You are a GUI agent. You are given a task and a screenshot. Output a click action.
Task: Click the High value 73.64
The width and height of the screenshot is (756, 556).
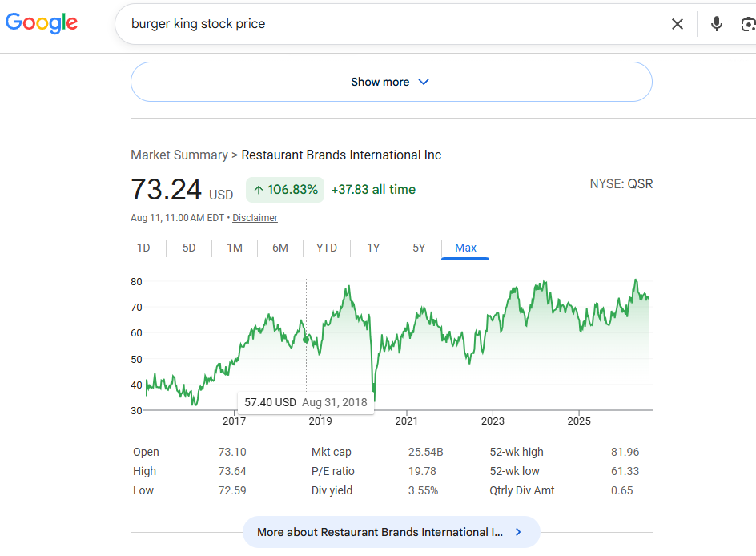click(x=232, y=471)
